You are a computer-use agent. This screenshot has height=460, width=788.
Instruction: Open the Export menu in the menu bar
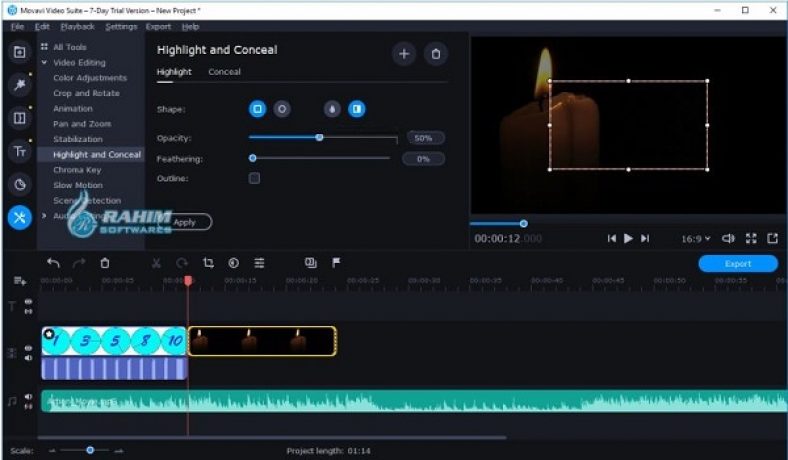tap(158, 27)
